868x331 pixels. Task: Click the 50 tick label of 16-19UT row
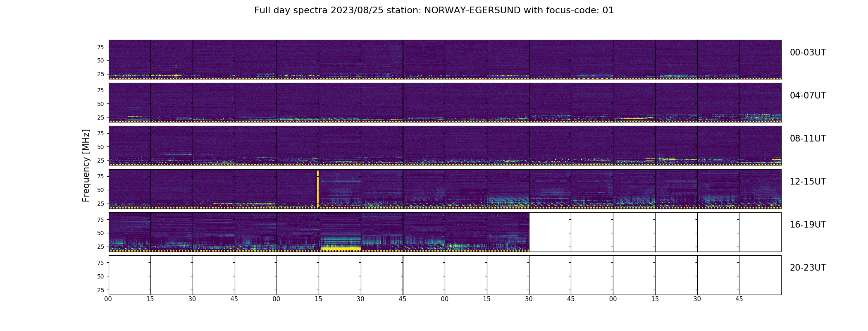pyautogui.click(x=100, y=233)
